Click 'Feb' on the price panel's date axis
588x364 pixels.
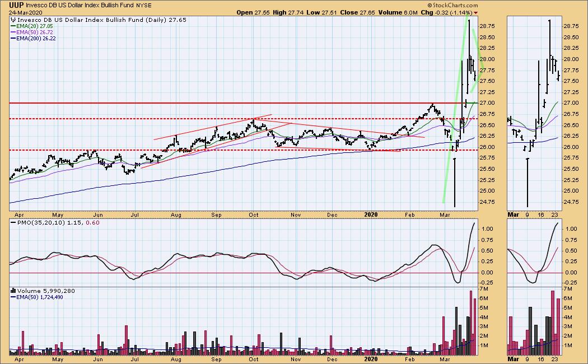(409, 215)
